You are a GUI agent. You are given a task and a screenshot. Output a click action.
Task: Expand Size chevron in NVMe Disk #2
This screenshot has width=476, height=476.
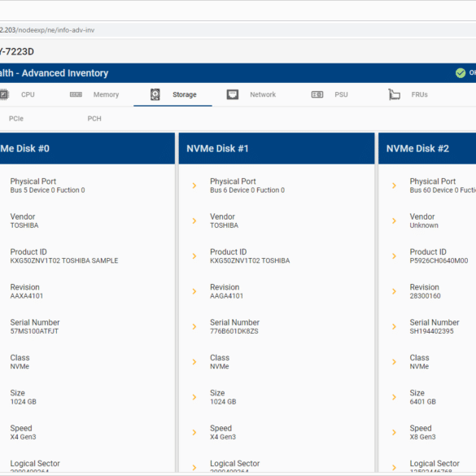click(395, 397)
